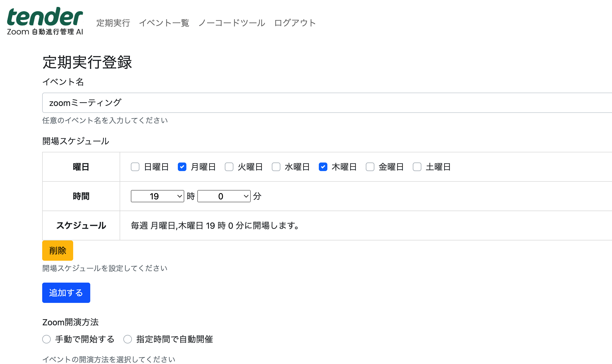Click the 月曜日 label text
612x364 pixels.
[x=203, y=167]
